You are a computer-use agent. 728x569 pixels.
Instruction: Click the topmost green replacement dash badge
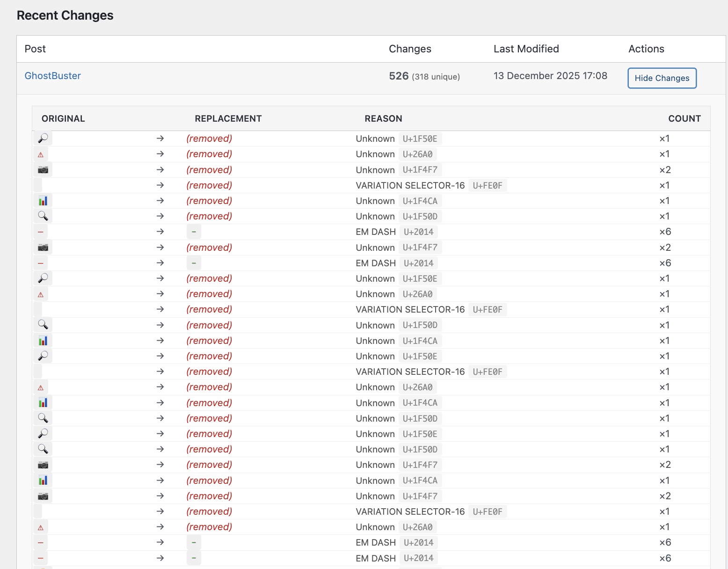[194, 232]
